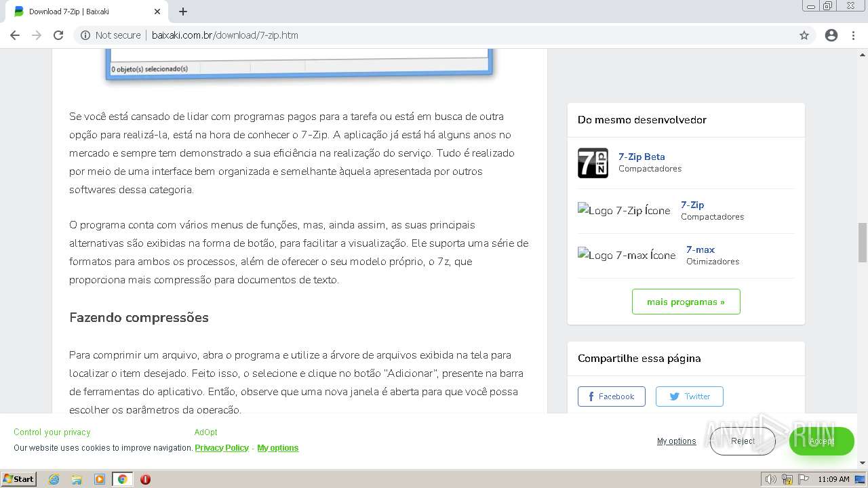Viewport: 868px width, 488px height.
Task: Open the 7-Zip Beta link
Action: tap(642, 157)
